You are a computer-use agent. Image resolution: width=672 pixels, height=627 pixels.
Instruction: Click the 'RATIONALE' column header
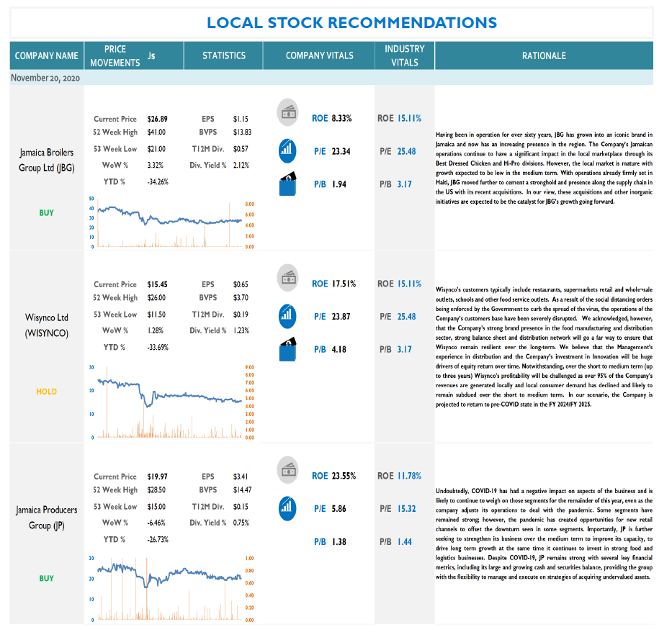pos(544,55)
